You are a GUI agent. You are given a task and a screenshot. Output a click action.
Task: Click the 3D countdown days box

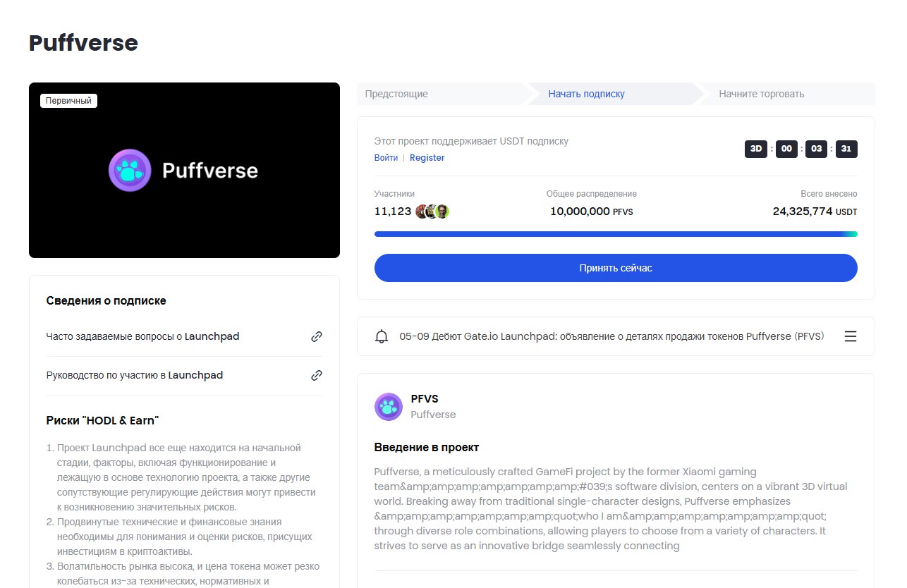(x=756, y=149)
